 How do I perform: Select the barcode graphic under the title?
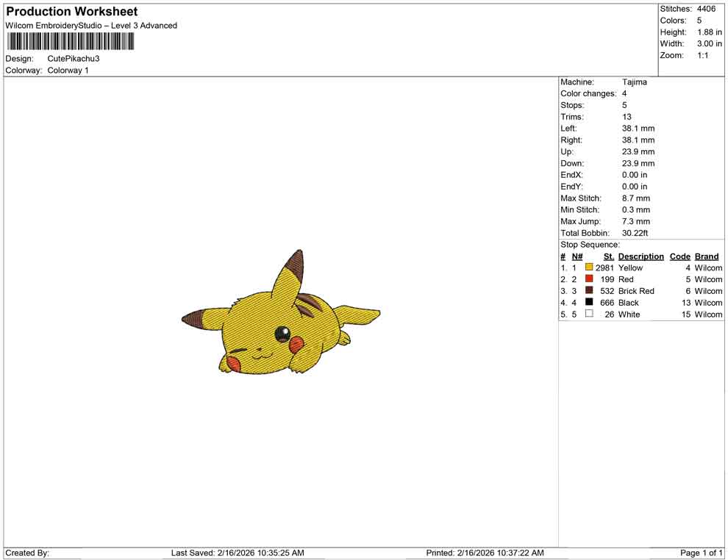tap(70, 40)
